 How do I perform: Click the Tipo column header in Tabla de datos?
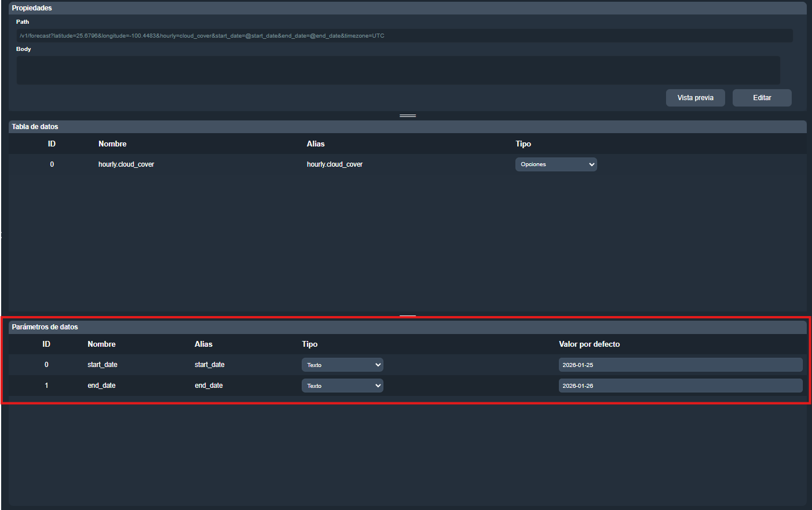click(x=523, y=144)
